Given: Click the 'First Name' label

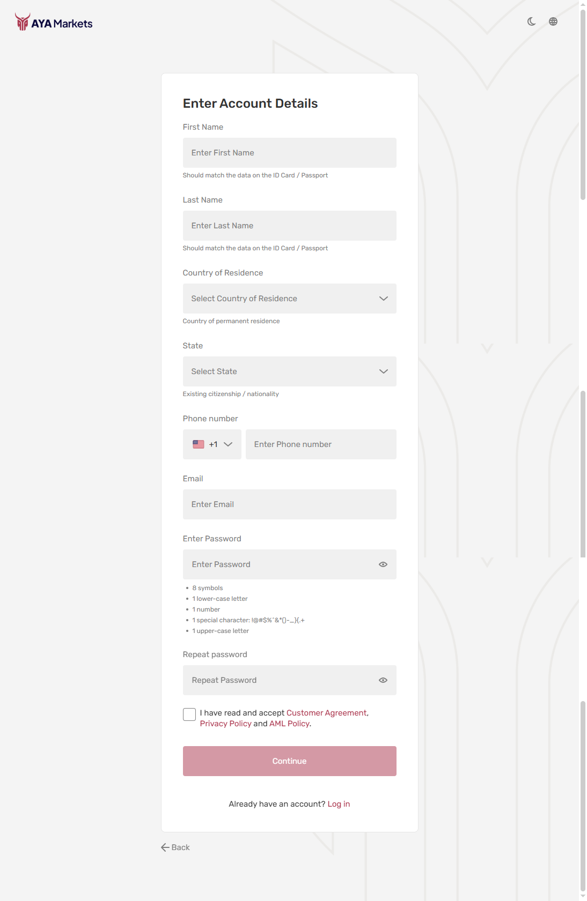Looking at the screenshot, I should (203, 127).
